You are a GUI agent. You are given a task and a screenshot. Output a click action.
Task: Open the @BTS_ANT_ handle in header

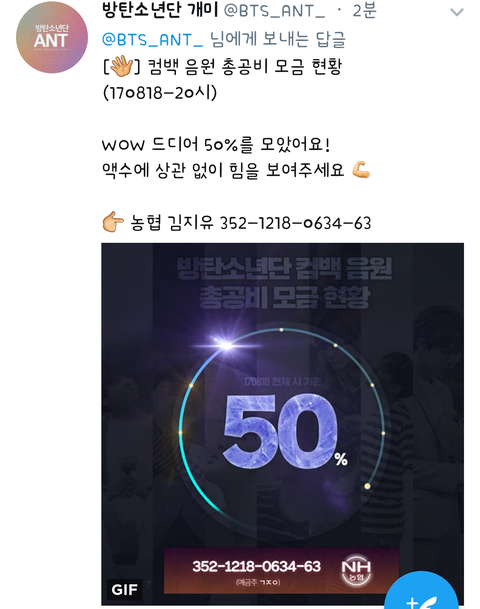tap(274, 11)
